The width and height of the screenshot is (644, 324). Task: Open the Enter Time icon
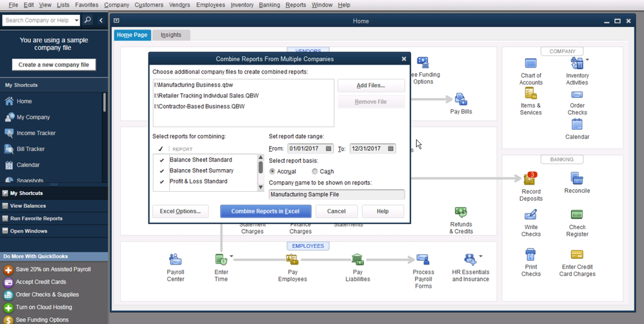coord(221,259)
